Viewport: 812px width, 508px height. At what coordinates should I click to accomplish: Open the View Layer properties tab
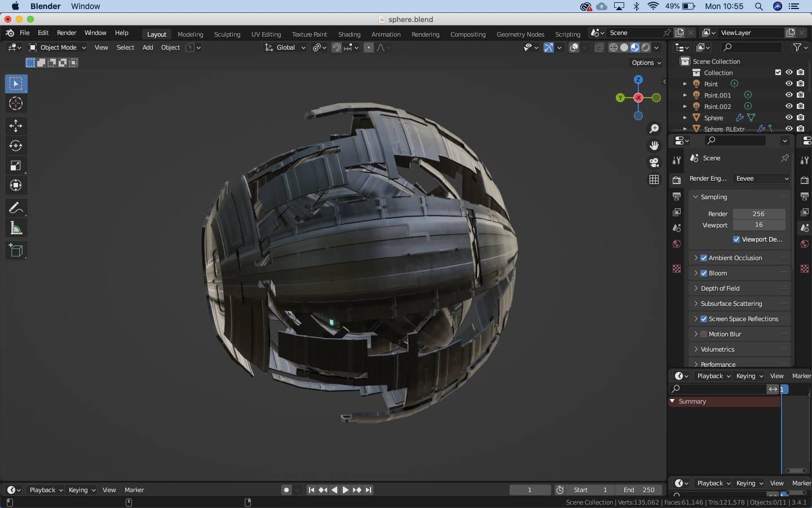pos(677,212)
